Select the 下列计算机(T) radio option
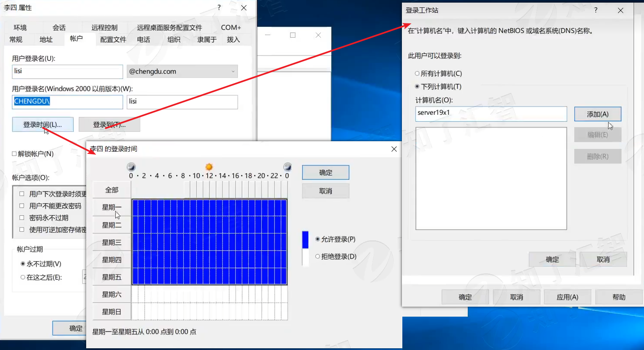Viewport: 644px width, 350px height. pos(417,87)
